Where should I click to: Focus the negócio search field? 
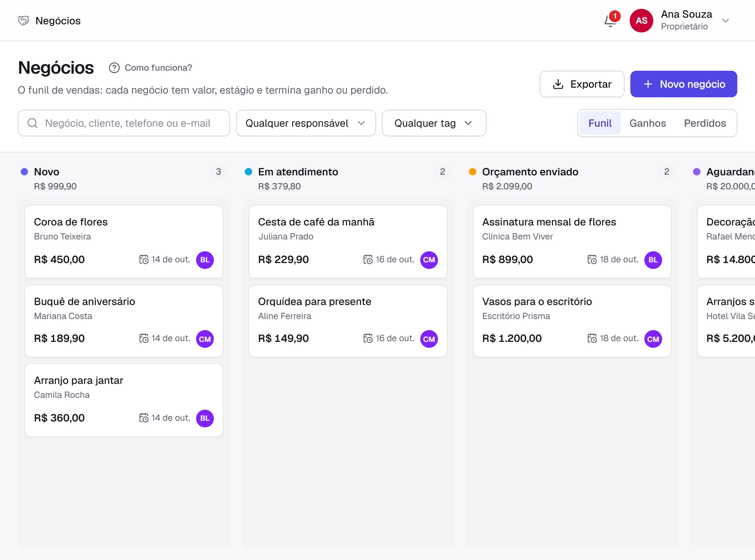coord(124,123)
